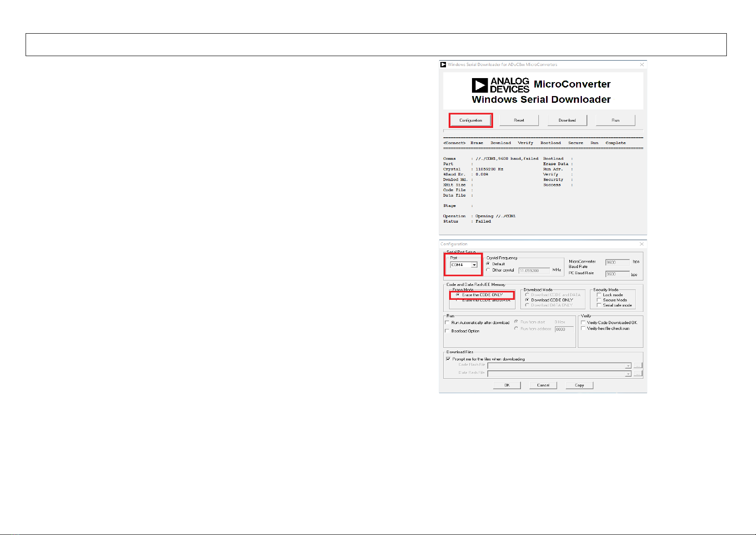Uncheck Prompt me for the files when downloading
This screenshot has width=756, height=535.
coord(448,359)
